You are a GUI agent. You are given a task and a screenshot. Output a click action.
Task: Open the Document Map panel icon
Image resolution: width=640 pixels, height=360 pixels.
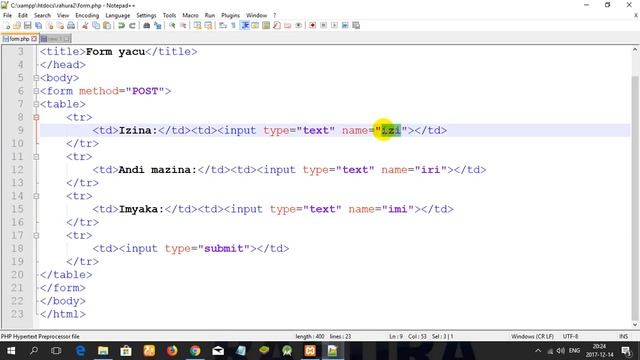coord(266,25)
